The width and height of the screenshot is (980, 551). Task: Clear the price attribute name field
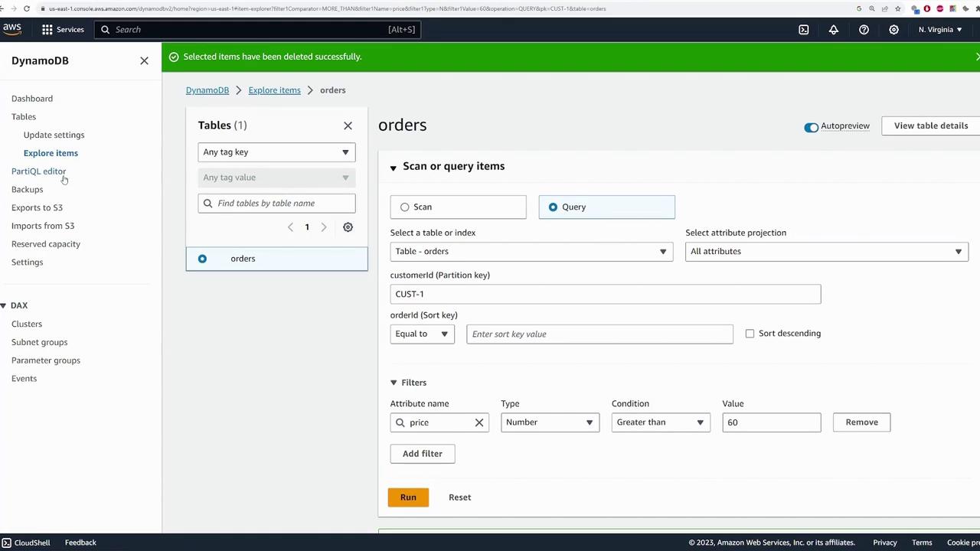479,422
